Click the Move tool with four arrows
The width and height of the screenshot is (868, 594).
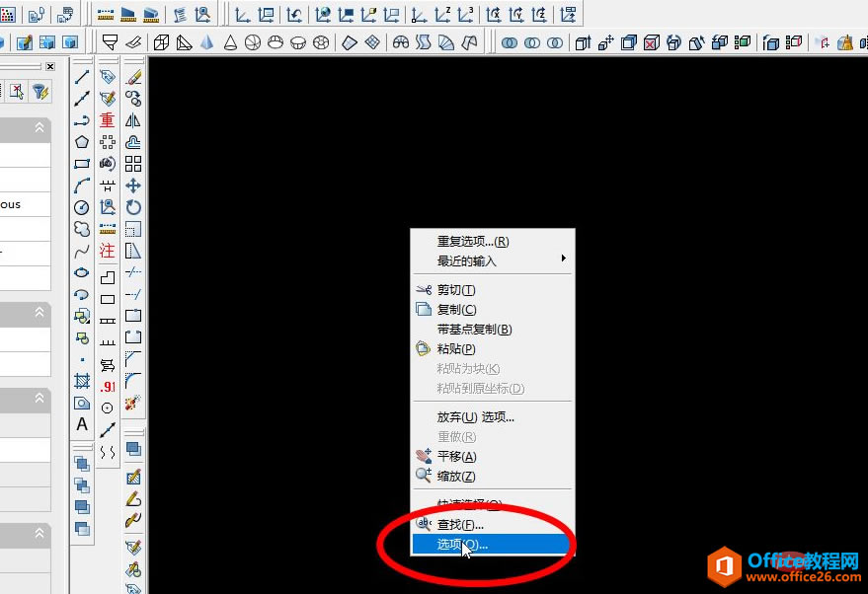[x=133, y=186]
